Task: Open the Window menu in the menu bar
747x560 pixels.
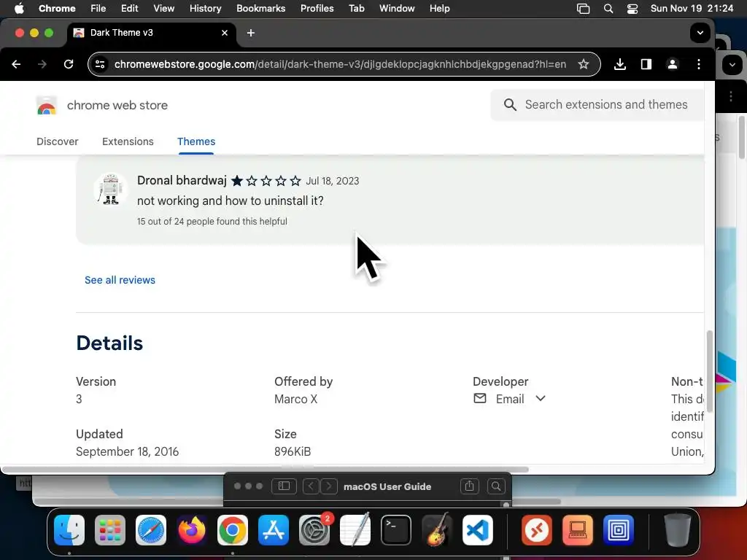Action: tap(397, 9)
